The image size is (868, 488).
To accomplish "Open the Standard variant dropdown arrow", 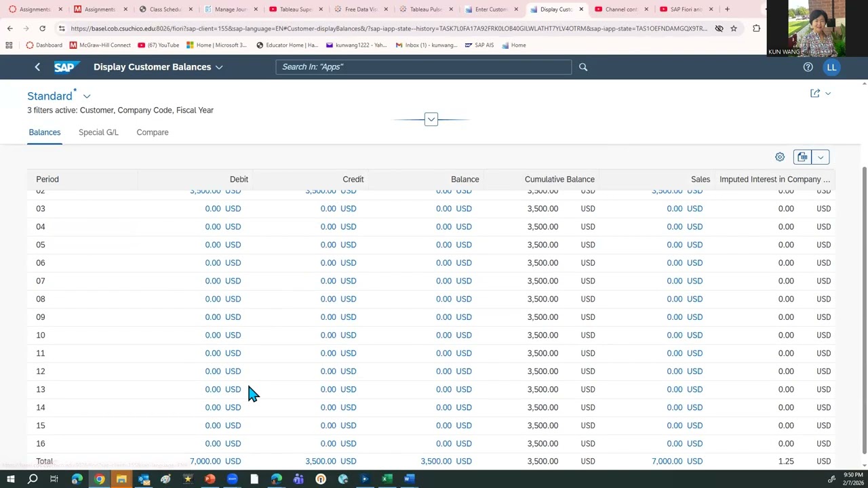I will pos(87,96).
